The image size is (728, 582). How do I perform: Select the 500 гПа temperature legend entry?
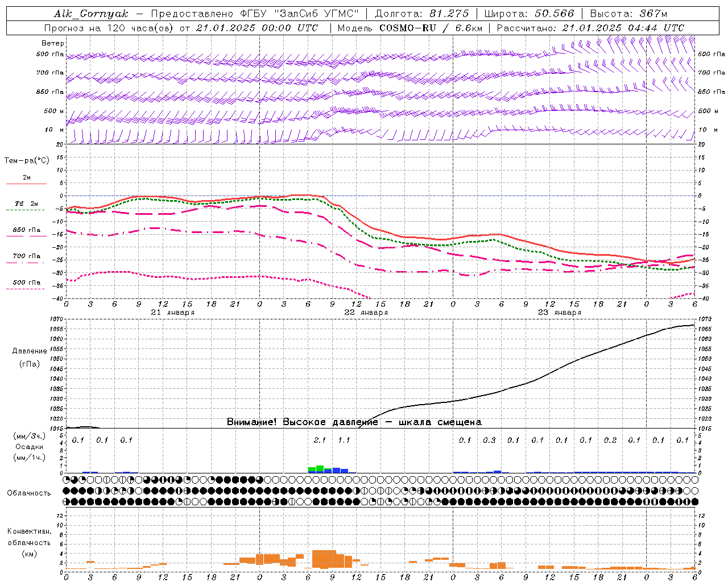27,282
